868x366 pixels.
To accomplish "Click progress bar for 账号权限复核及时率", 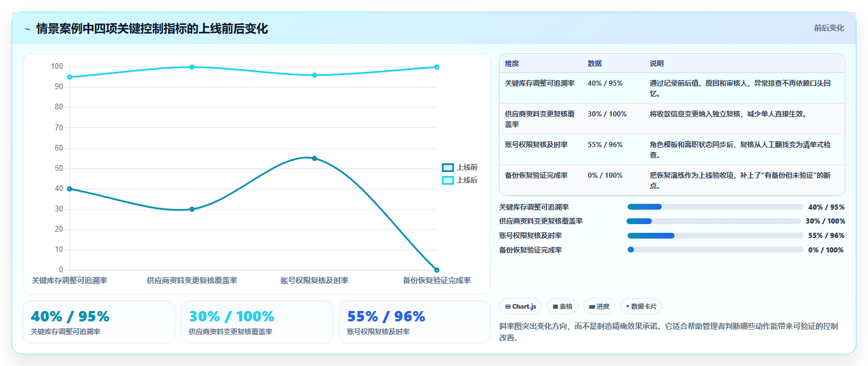I will coord(715,236).
